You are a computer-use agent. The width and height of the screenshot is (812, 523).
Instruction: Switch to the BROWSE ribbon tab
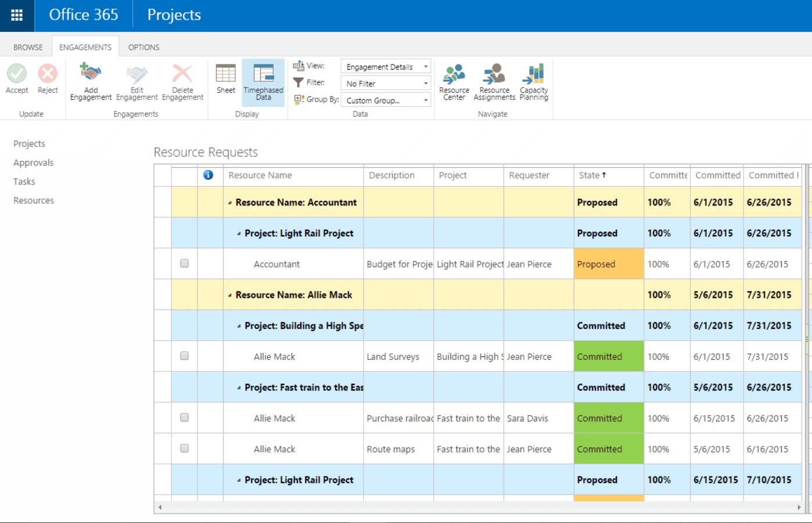[27, 47]
